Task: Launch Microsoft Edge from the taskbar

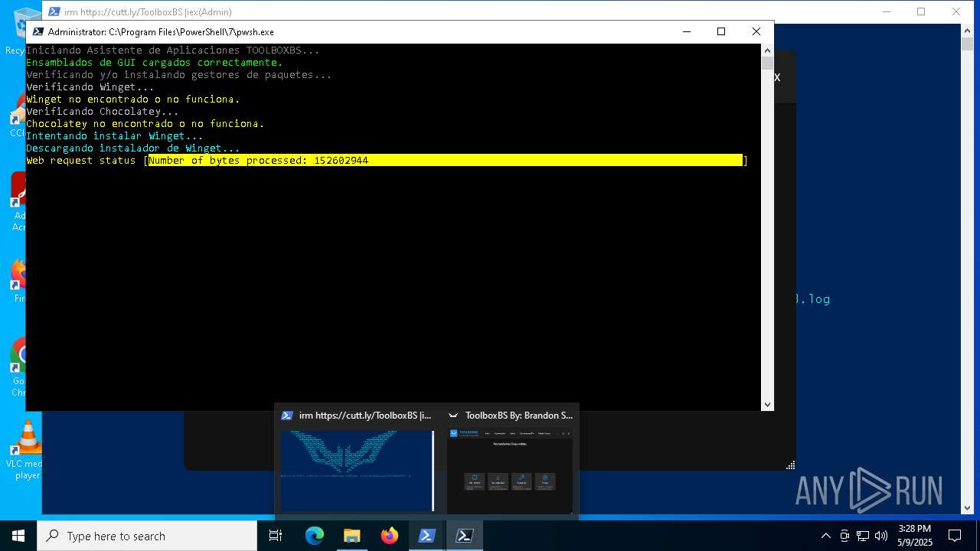Action: click(315, 536)
